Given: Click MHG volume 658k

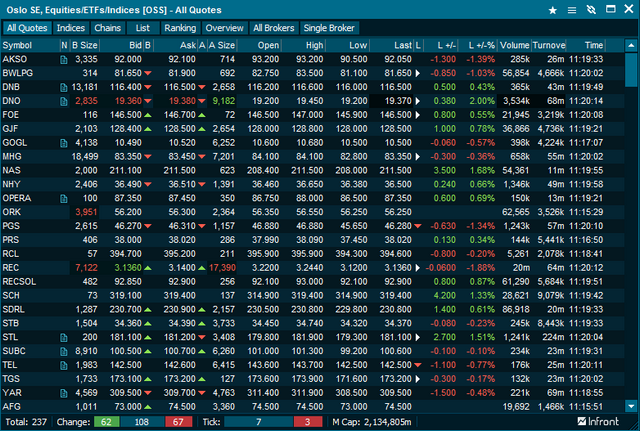Looking at the screenshot, I should click(x=520, y=156).
